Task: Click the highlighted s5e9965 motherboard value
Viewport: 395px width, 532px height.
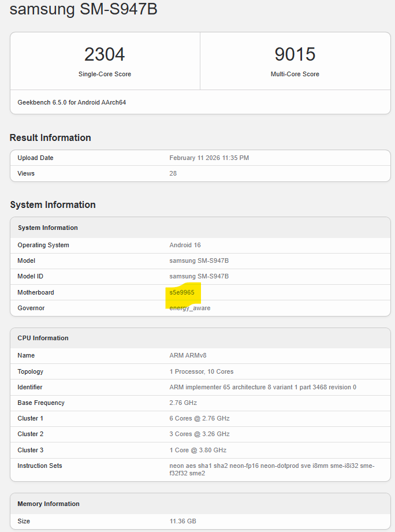Action: click(182, 292)
